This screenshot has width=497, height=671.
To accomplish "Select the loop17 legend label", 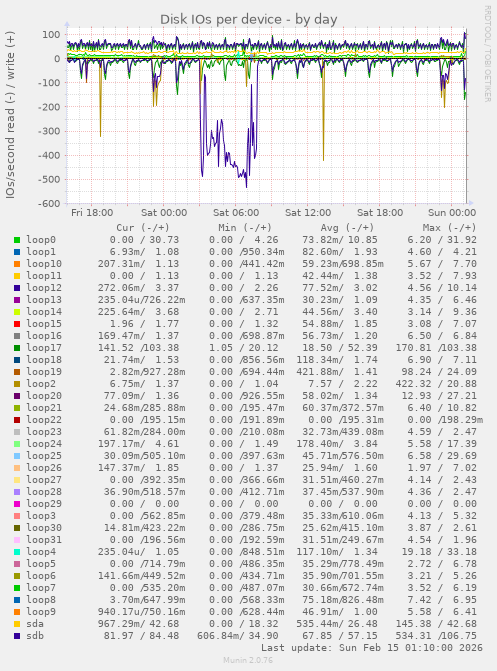I will pos(44,348).
